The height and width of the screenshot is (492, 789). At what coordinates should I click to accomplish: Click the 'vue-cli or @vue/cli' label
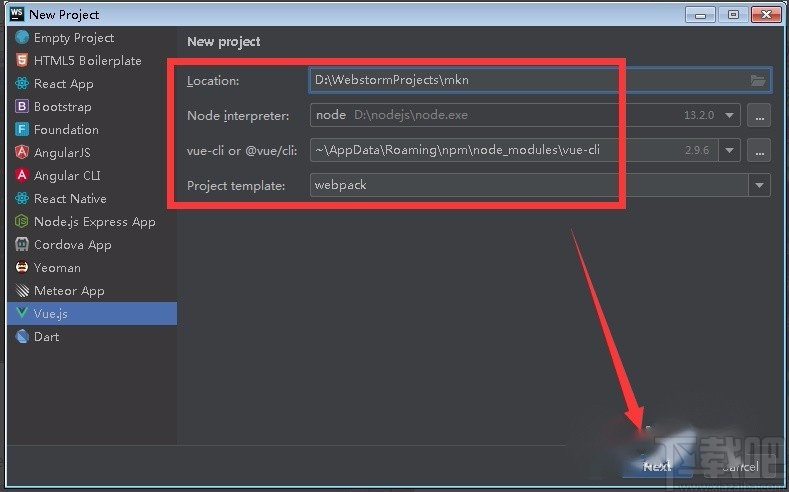point(242,150)
